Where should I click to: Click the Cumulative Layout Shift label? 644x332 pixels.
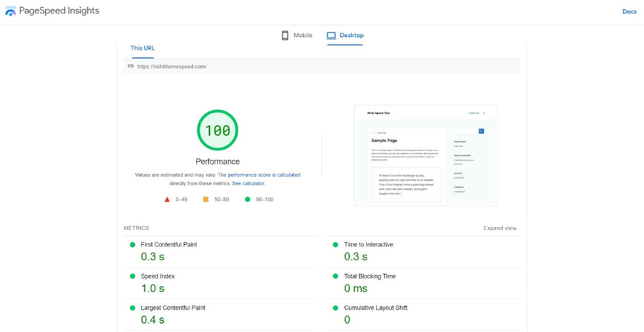pos(376,308)
